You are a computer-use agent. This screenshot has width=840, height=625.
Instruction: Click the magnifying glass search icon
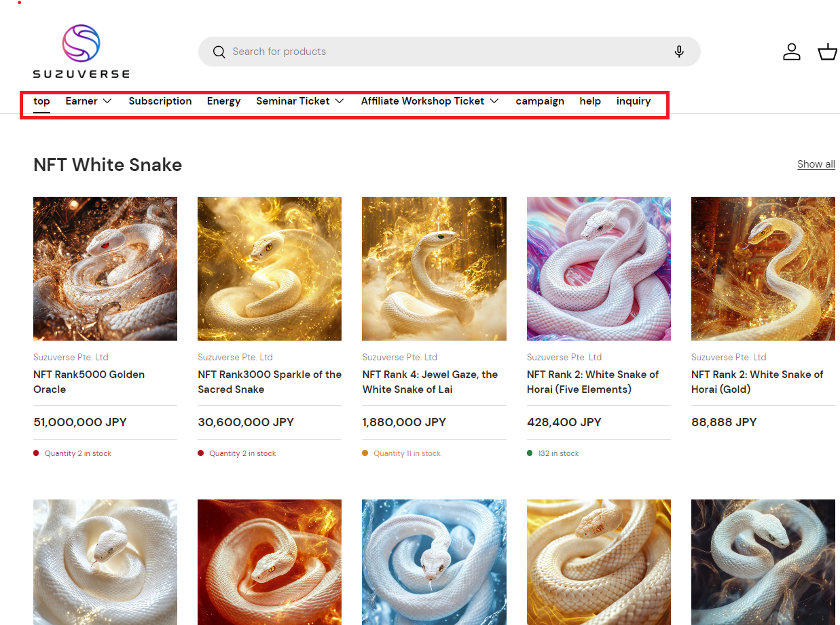click(219, 52)
